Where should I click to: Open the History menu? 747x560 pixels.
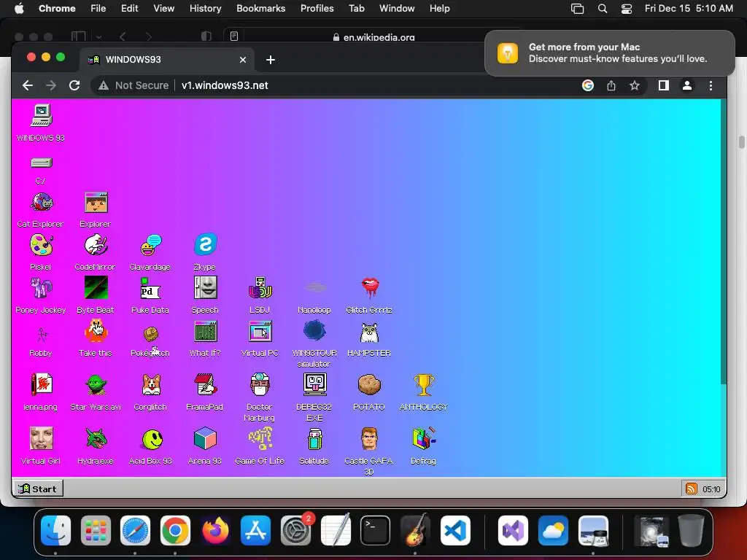pyautogui.click(x=205, y=8)
